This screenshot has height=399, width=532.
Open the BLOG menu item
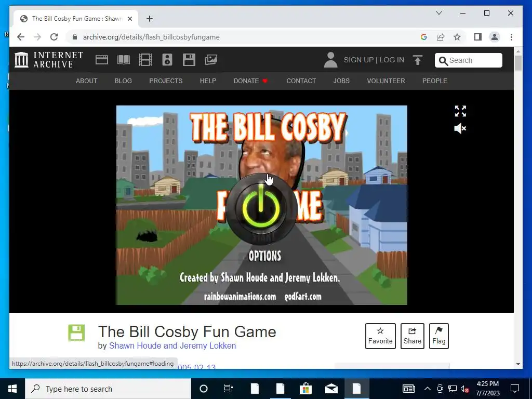(123, 81)
